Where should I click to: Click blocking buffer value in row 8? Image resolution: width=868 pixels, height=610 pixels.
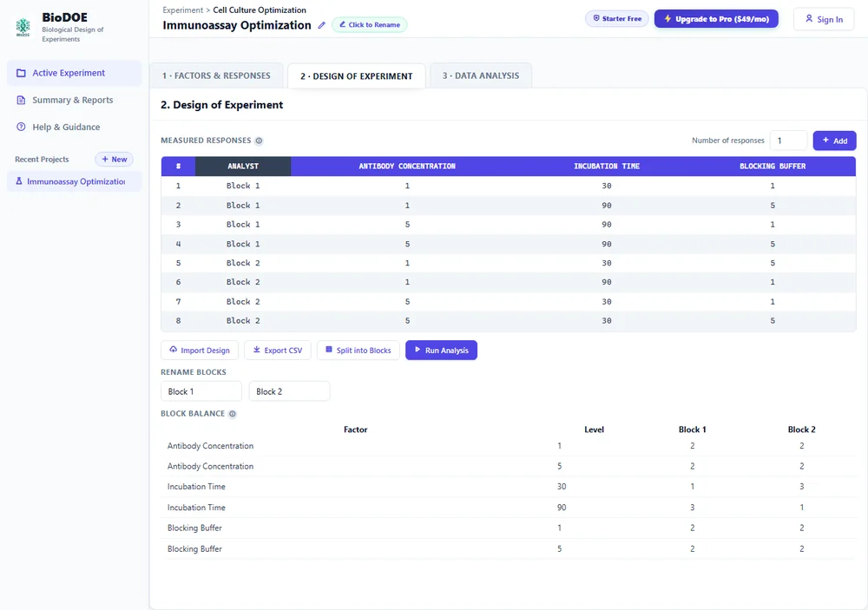[773, 321]
